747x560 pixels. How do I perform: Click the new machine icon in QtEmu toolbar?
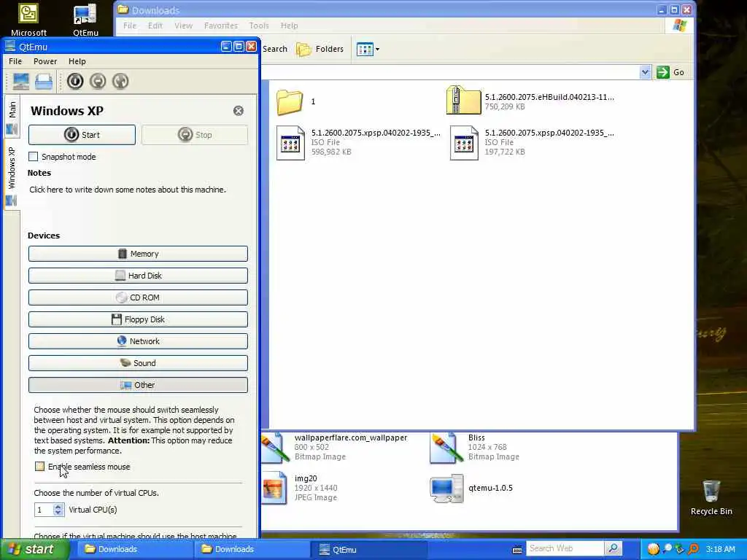(x=21, y=82)
